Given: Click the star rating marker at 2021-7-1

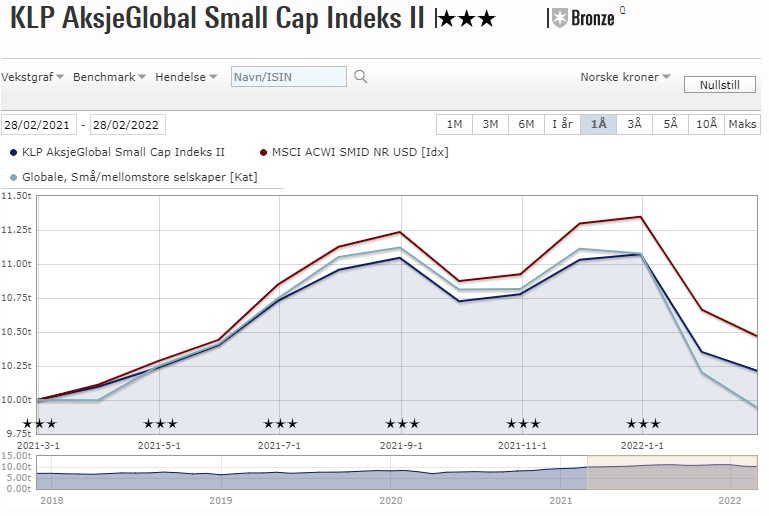Looking at the screenshot, I should coord(280,423).
